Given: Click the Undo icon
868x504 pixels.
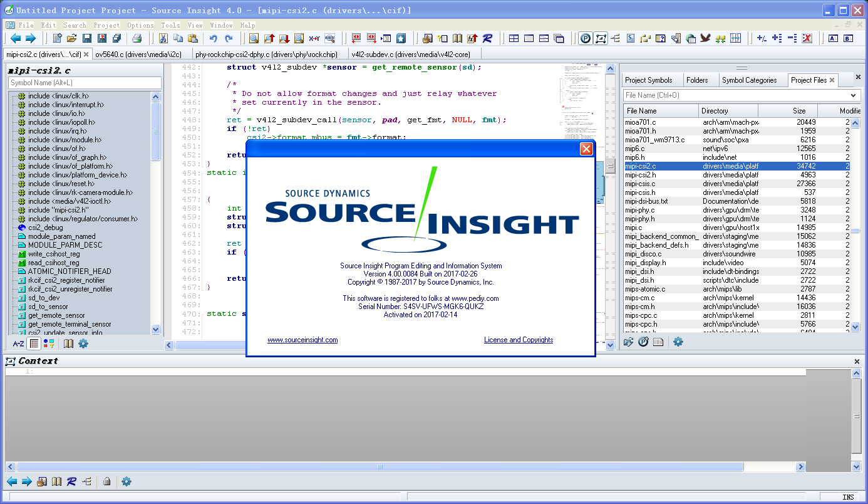Looking at the screenshot, I should (x=214, y=38).
